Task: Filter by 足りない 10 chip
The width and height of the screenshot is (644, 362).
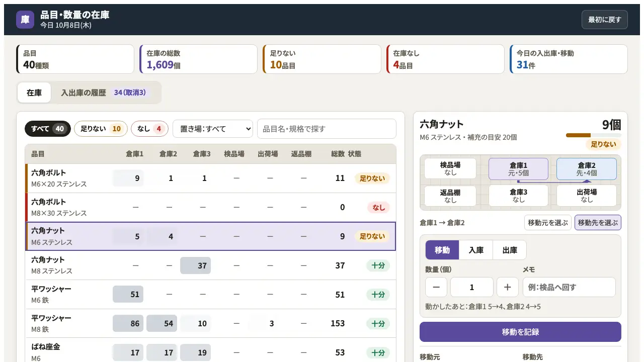Action: (x=101, y=129)
